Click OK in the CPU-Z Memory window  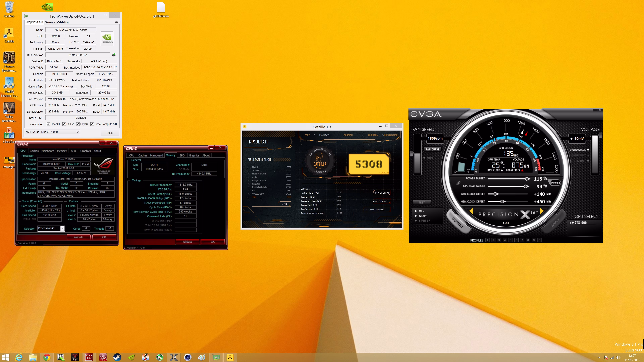coord(213,242)
